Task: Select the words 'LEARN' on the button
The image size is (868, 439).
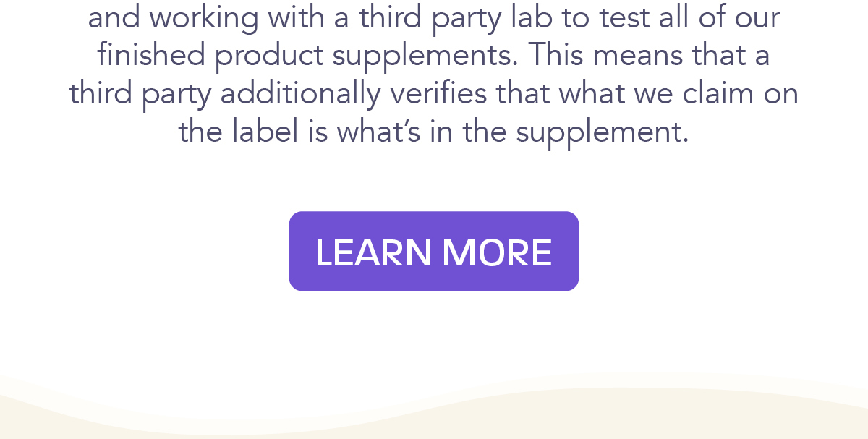Action: tap(373, 252)
